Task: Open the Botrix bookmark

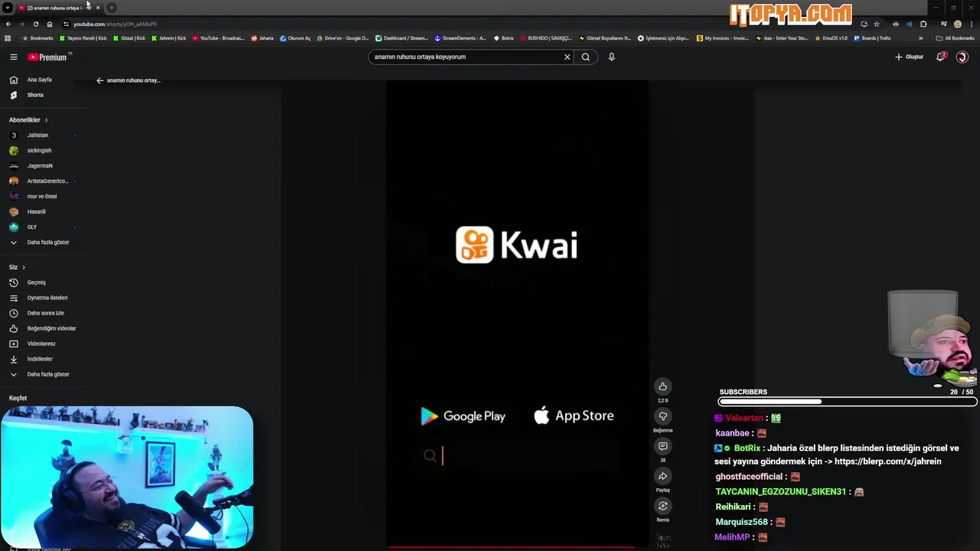Action: click(x=504, y=38)
